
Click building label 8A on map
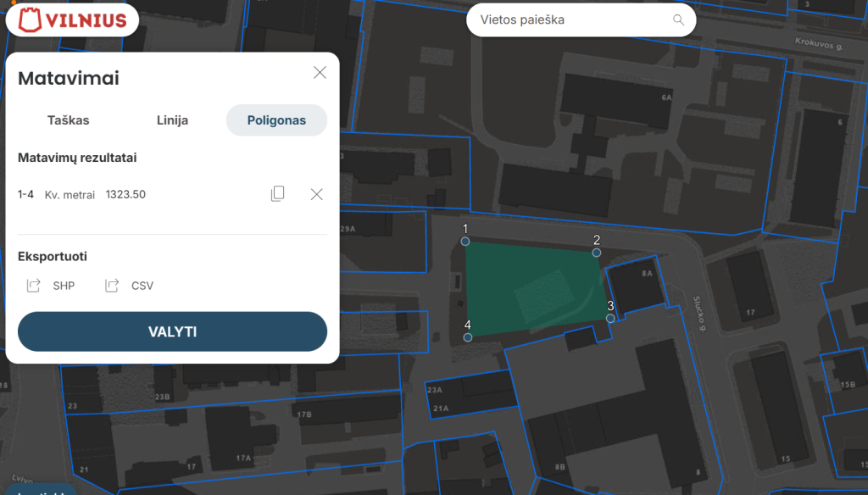(647, 274)
